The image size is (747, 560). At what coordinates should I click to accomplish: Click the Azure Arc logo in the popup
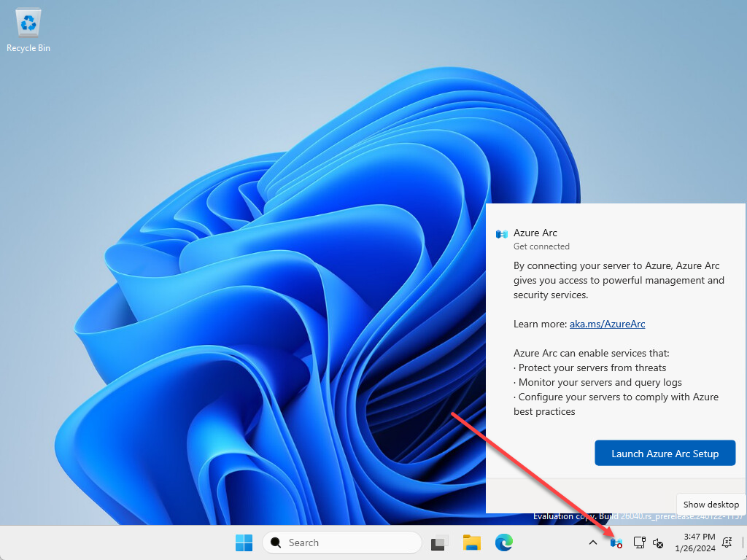(501, 234)
